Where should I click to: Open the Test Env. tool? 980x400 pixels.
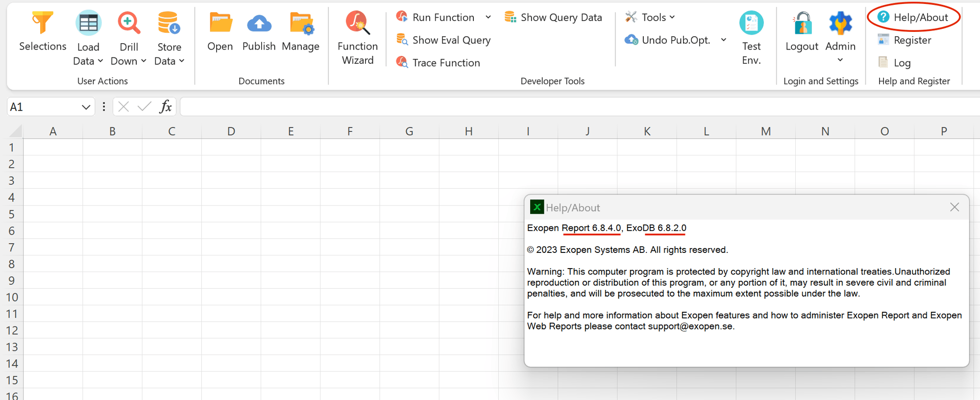pos(751,38)
